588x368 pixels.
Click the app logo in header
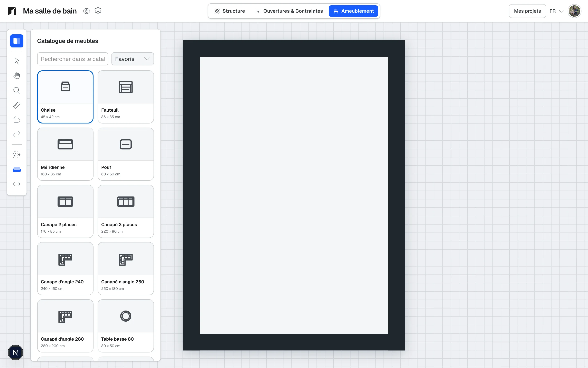tap(12, 11)
